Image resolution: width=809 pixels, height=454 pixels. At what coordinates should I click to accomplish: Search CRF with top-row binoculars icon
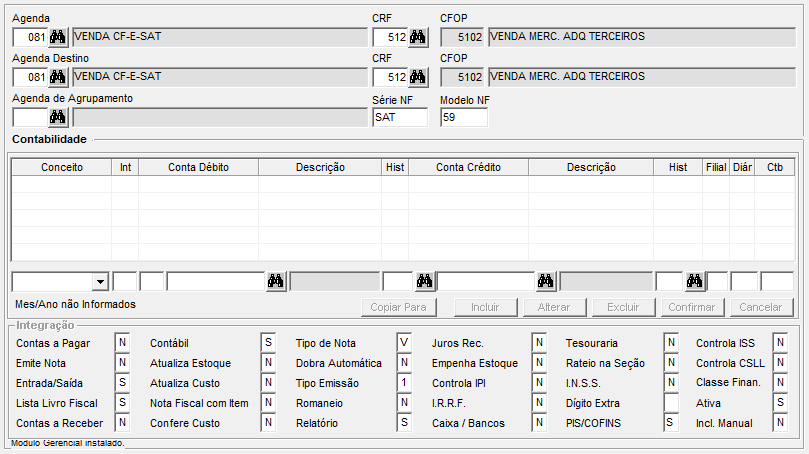pyautogui.click(x=418, y=37)
